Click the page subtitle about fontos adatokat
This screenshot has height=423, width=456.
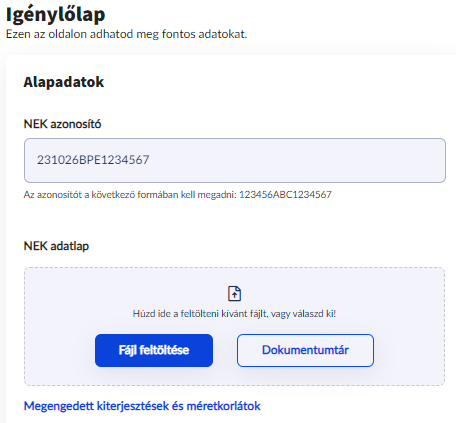127,34
